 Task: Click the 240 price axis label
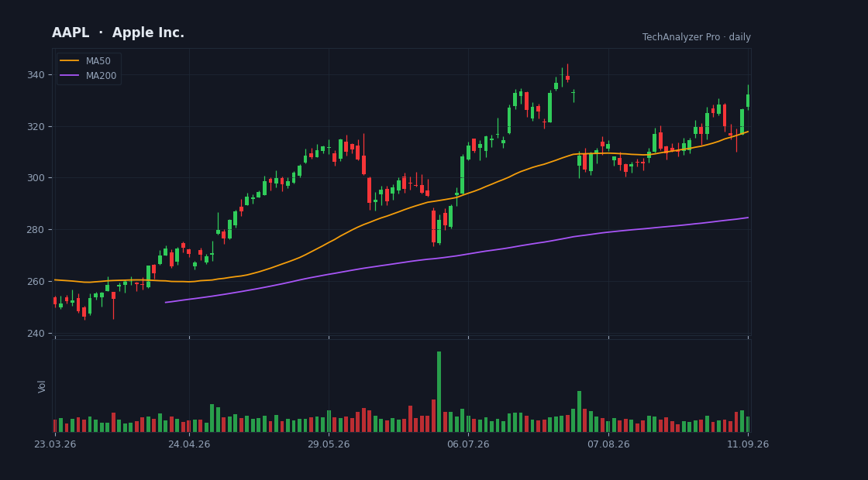point(36,334)
